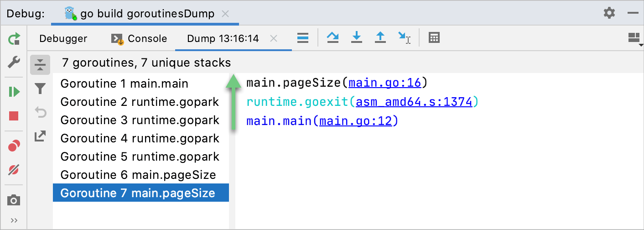Screen dimensions: 644x230
Task: Click Show Execution Point icon
Action: [x=303, y=38]
